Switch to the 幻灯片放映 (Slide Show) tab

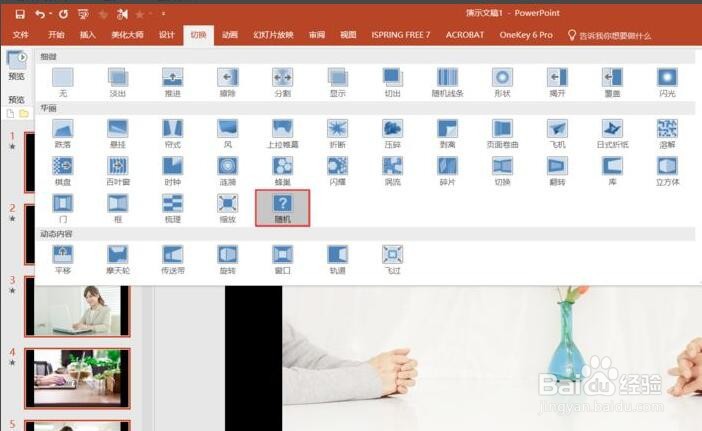click(x=273, y=35)
